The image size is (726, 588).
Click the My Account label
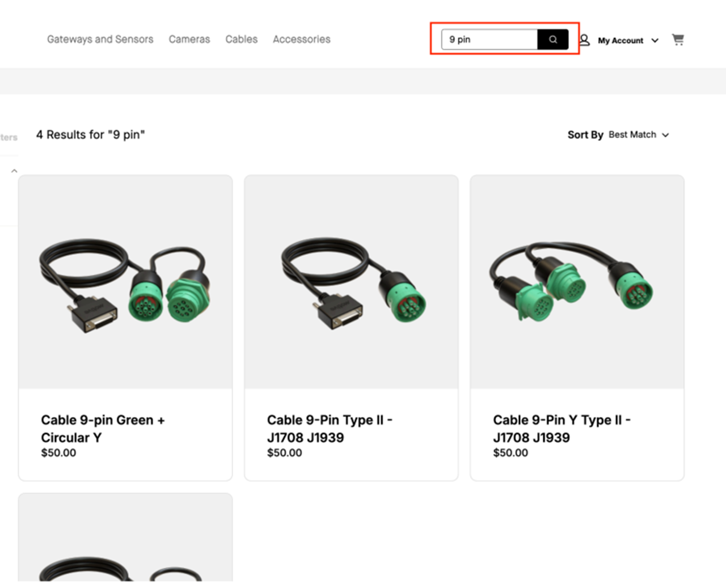click(621, 41)
